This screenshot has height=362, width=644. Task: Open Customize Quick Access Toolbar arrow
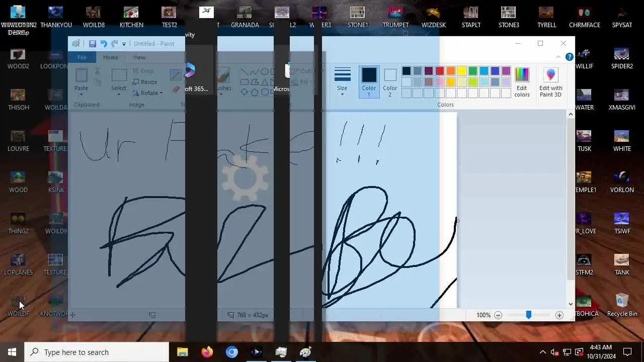pos(124,44)
